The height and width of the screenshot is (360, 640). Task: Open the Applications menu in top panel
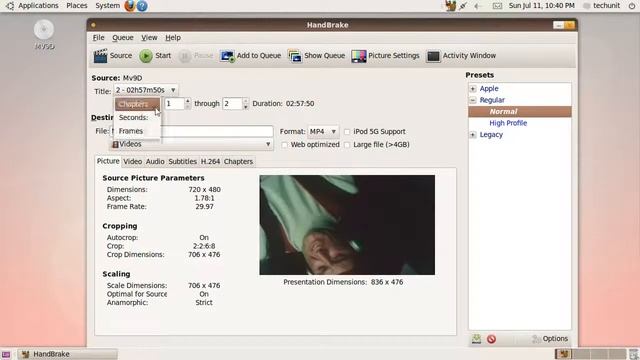point(38,6)
